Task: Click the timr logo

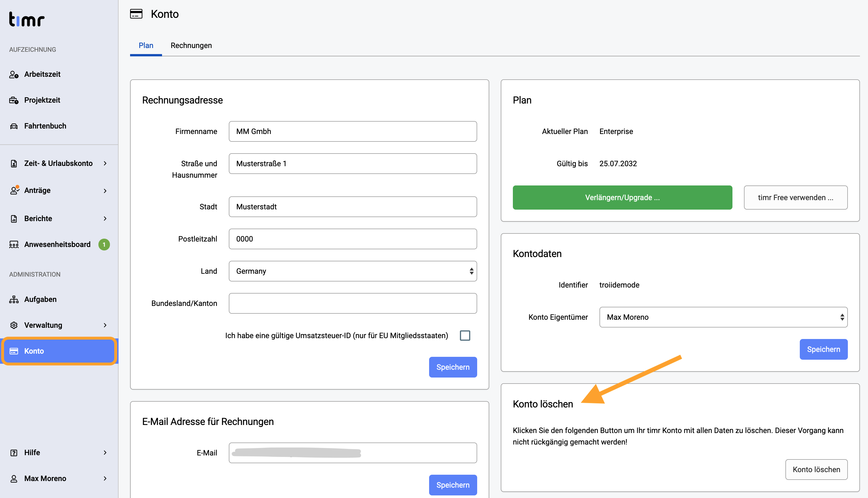Action: click(27, 19)
